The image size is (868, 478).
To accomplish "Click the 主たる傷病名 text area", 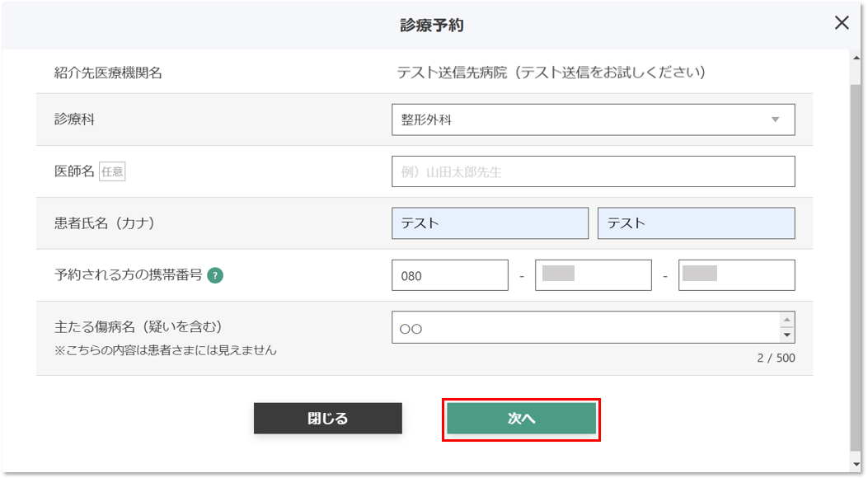I will click(585, 327).
